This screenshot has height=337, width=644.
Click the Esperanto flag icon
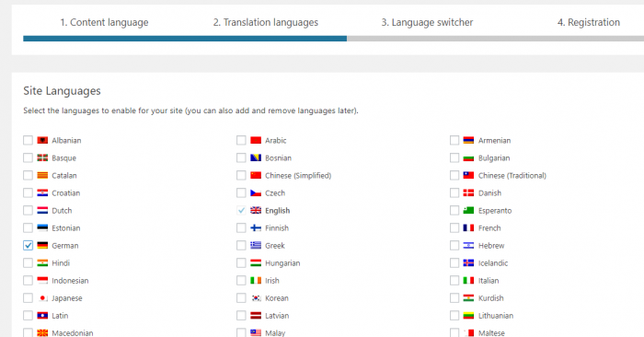click(x=468, y=211)
